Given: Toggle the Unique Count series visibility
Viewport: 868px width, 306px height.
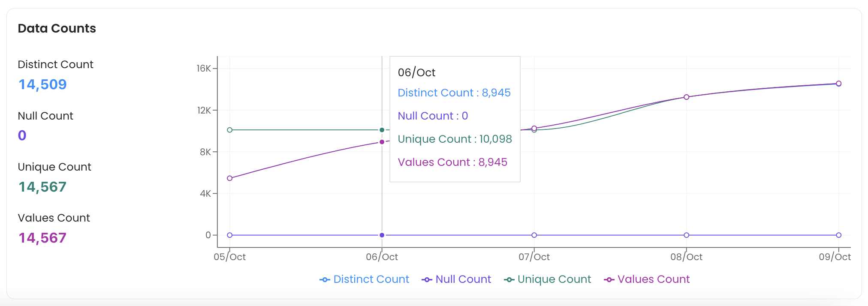Looking at the screenshot, I should [x=554, y=279].
